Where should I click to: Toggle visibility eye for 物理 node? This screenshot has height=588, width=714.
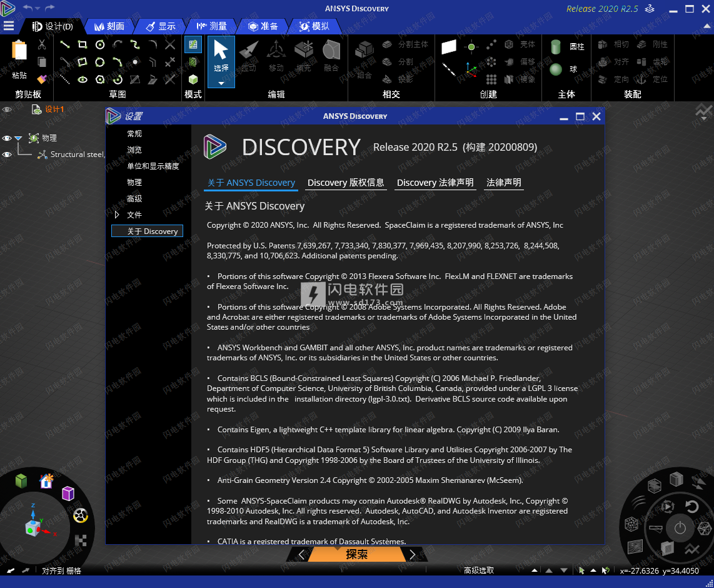(7, 138)
